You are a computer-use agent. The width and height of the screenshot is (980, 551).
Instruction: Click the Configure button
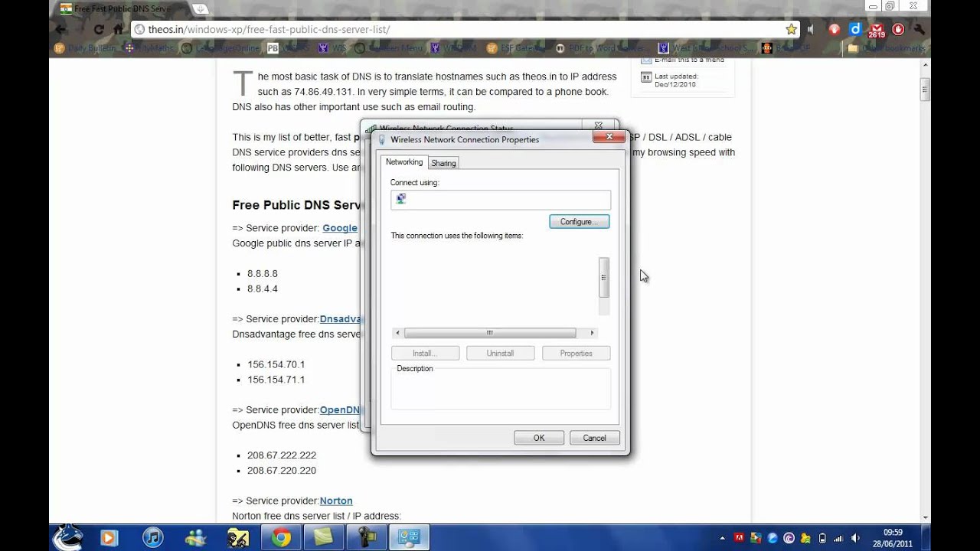(x=579, y=222)
